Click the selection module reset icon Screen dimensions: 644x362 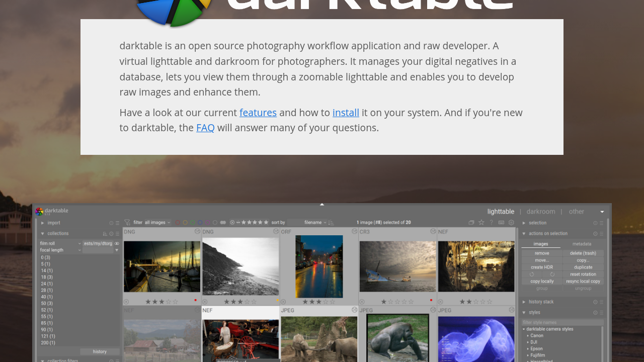coord(595,223)
